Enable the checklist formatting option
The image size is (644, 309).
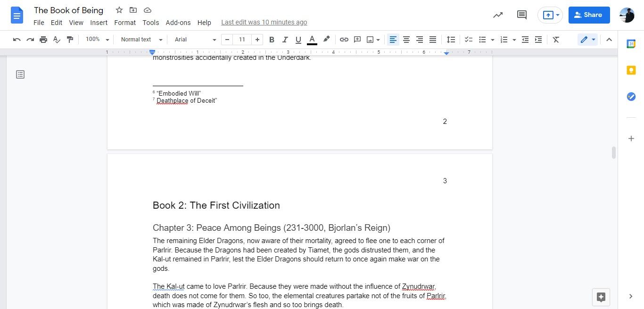pos(468,40)
